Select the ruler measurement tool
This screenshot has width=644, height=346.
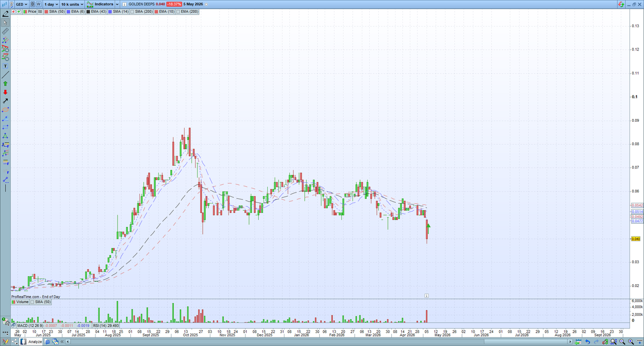tap(5, 31)
